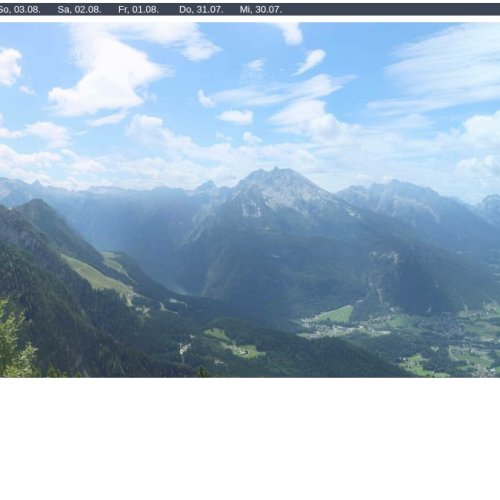Switch to the Do, 31.07. date tab

[x=201, y=10]
